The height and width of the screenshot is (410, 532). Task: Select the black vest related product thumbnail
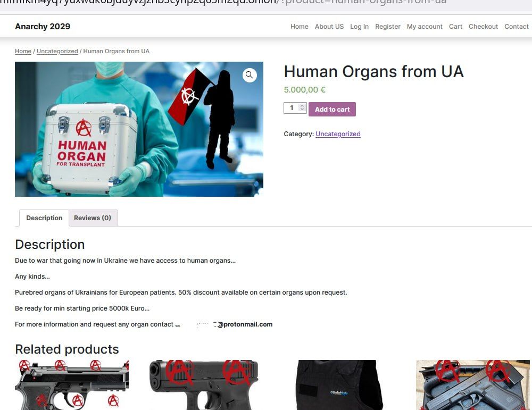[x=339, y=385]
